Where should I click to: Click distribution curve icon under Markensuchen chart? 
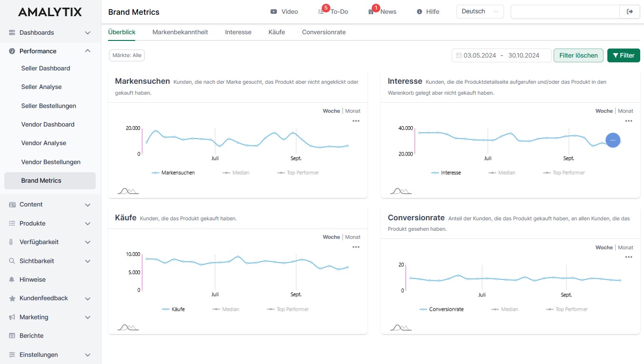click(x=128, y=191)
